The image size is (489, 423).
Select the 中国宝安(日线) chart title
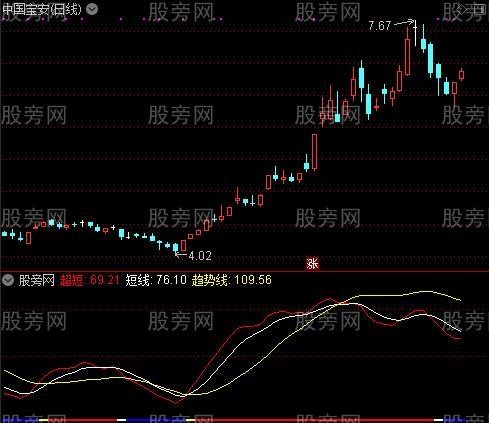pyautogui.click(x=42, y=9)
